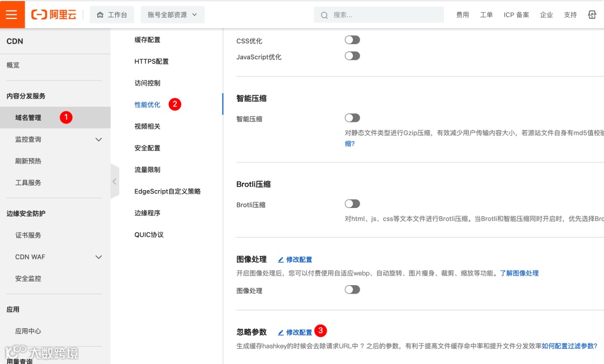Image resolution: width=604 pixels, height=364 pixels.
Task: Open the 了解图像处理 link
Action: point(519,273)
